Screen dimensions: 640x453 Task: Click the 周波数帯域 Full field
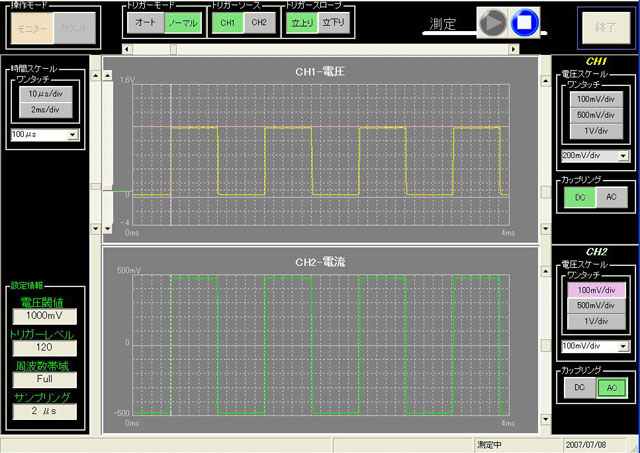coord(44,380)
